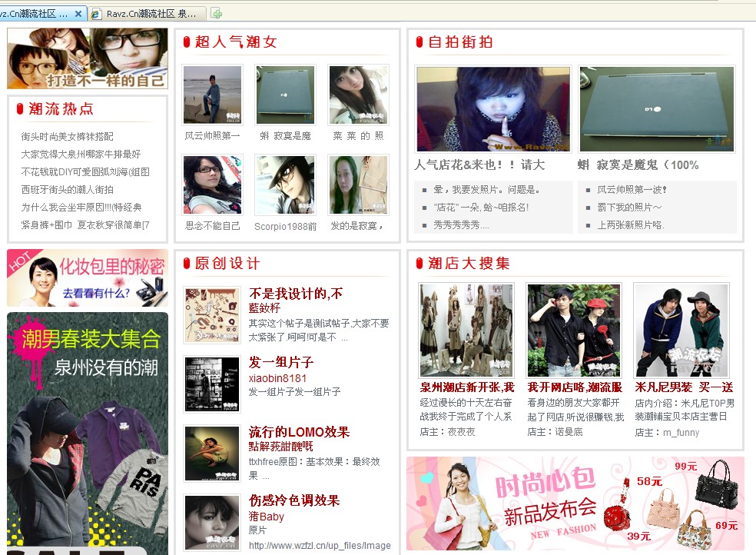Open link 紧身裤+围巾 夏衣秋穿很简单

(x=85, y=225)
